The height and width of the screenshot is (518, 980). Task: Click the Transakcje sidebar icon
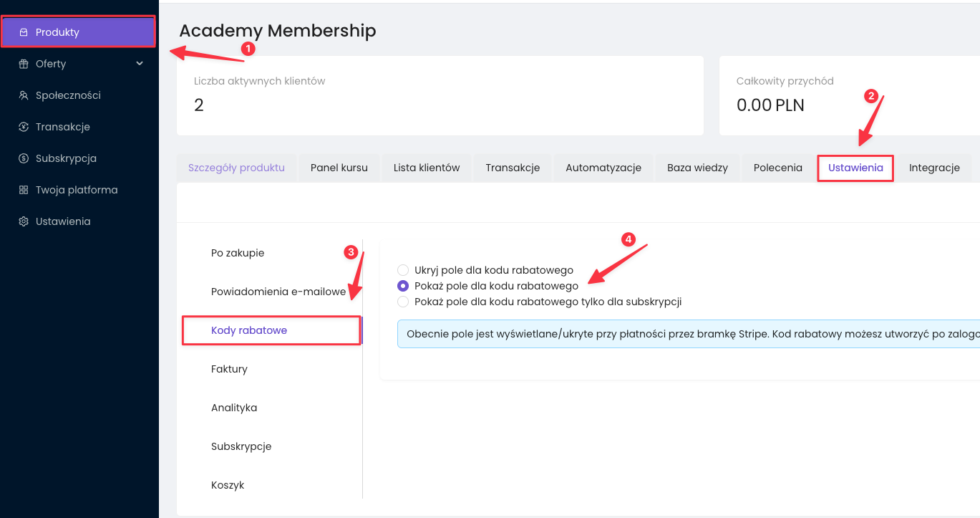[24, 127]
